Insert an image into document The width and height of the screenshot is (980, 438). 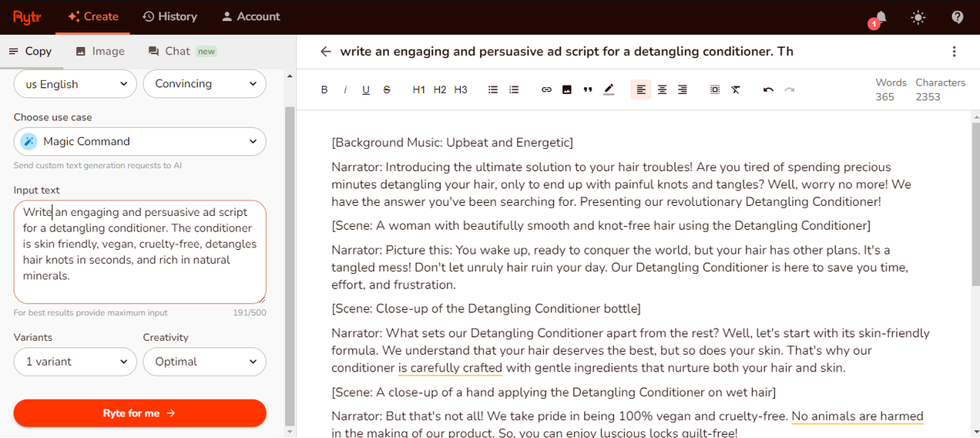[x=567, y=89]
